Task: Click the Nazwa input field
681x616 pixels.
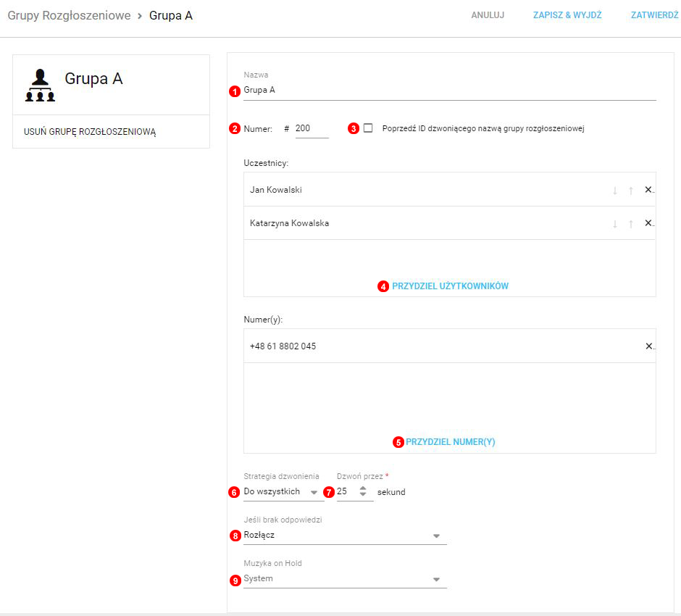Action: click(449, 91)
